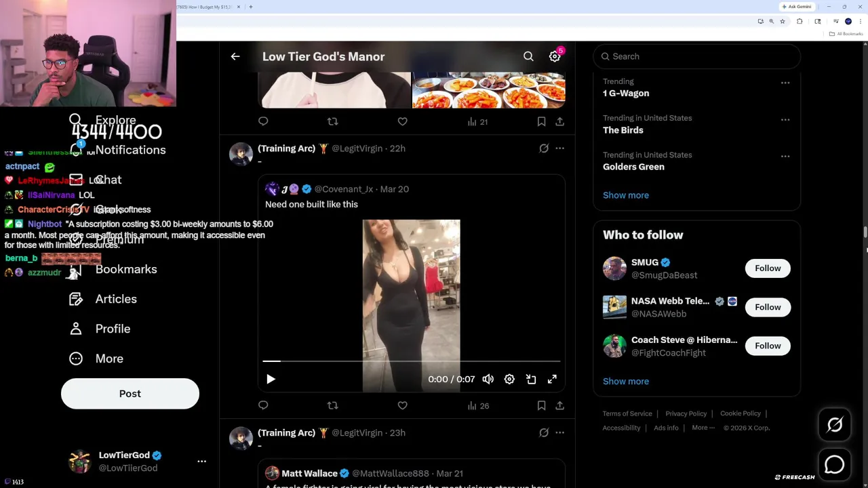Seek on the video progress bar
The height and width of the screenshot is (488, 868).
pos(411,361)
